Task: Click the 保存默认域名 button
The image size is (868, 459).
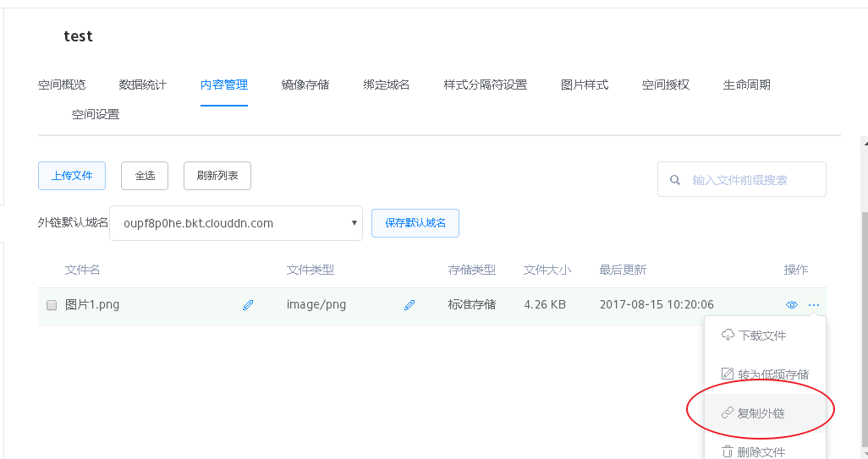Action: [x=415, y=223]
